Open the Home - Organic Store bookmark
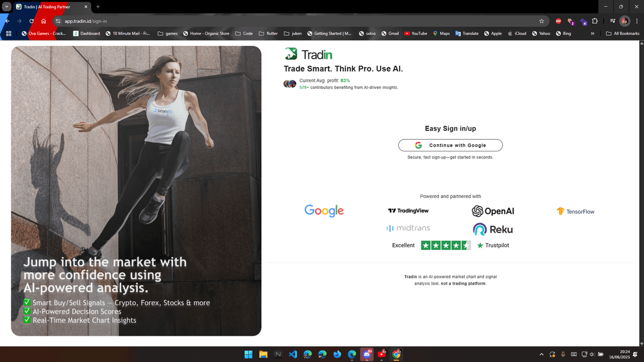Image resolution: width=644 pixels, height=362 pixels. pyautogui.click(x=206, y=33)
